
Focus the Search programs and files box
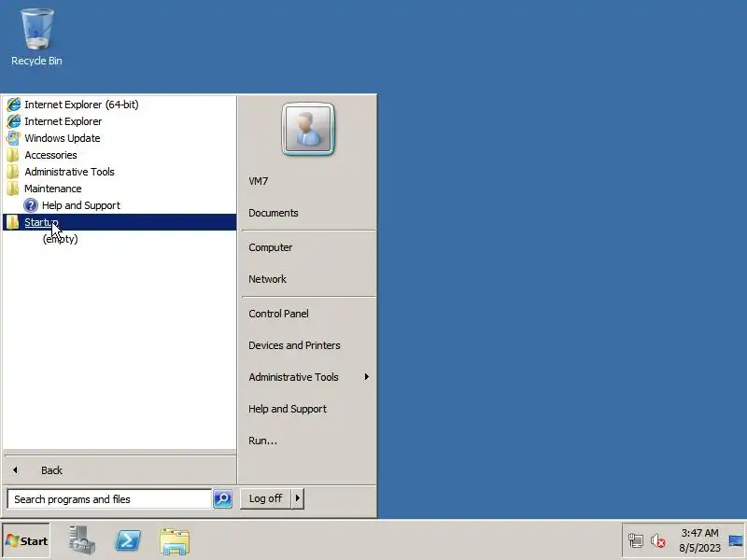(109, 499)
